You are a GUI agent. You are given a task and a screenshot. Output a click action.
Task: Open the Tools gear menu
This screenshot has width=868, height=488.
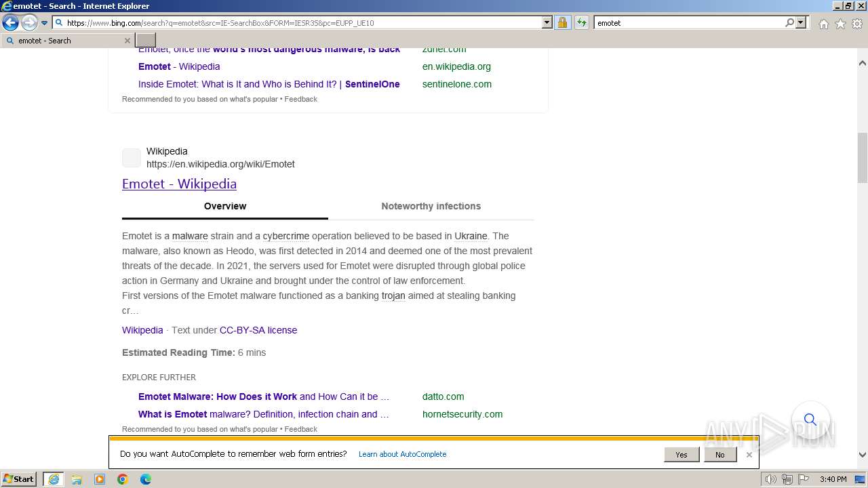tap(857, 24)
